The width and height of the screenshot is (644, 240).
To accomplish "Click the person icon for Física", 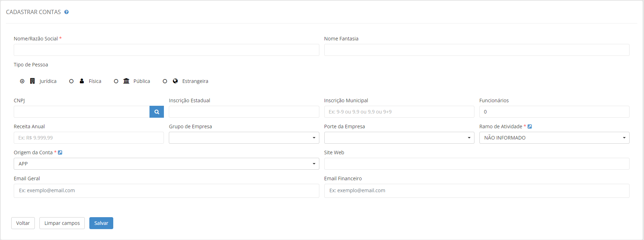I will pos(82,81).
